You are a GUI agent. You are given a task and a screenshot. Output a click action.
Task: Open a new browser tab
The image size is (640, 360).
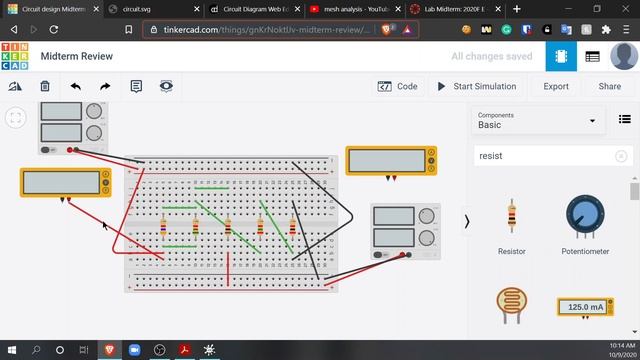point(516,9)
